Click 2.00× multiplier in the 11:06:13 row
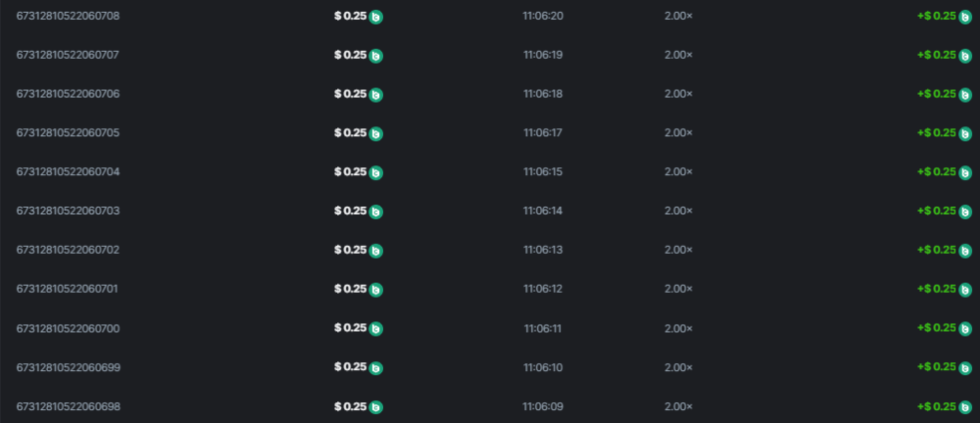The width and height of the screenshot is (980, 423). (x=678, y=250)
